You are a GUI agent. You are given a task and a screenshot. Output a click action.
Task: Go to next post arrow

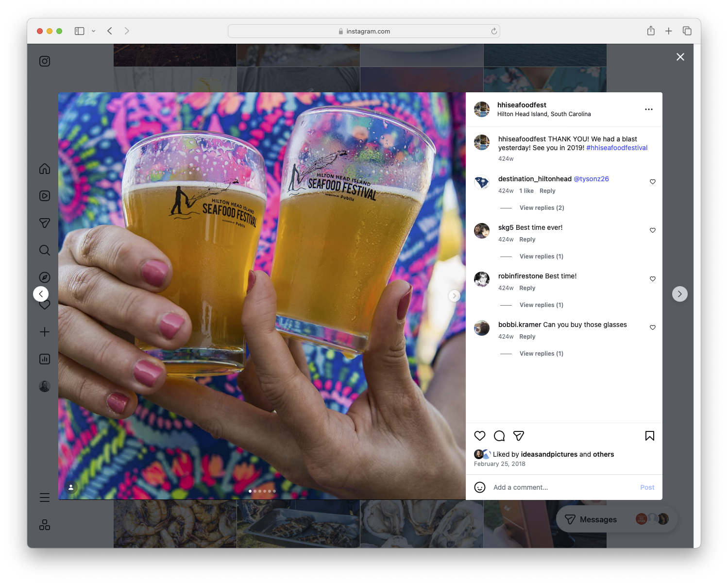tap(680, 294)
